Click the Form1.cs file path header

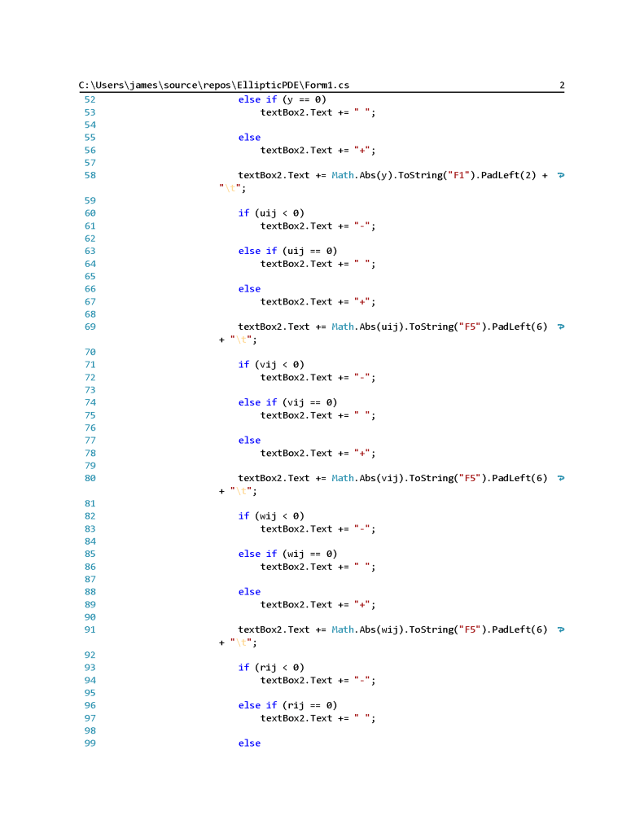[214, 85]
